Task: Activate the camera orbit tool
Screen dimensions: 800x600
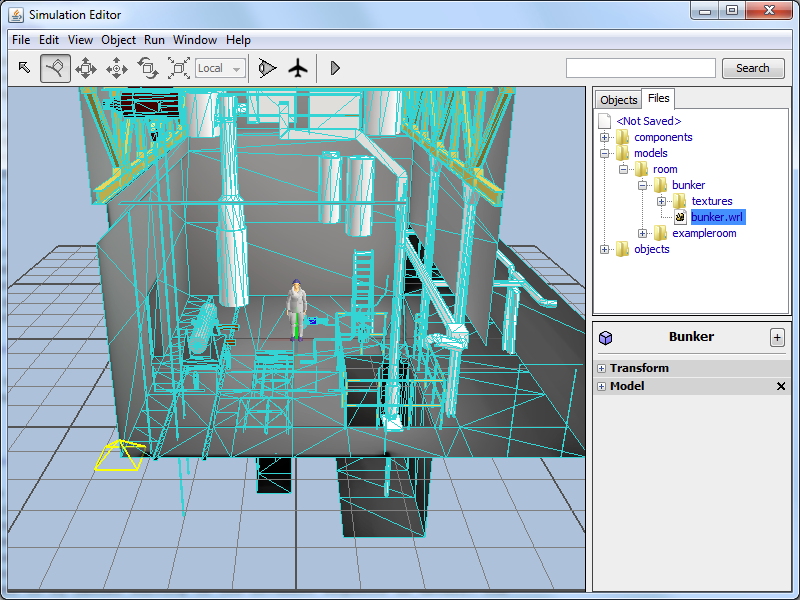Action: click(54, 68)
